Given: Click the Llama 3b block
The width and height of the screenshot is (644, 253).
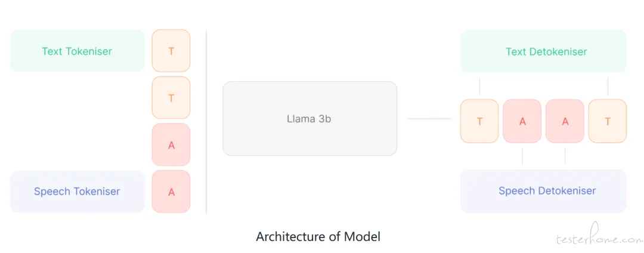Looking at the screenshot, I should (x=309, y=118).
